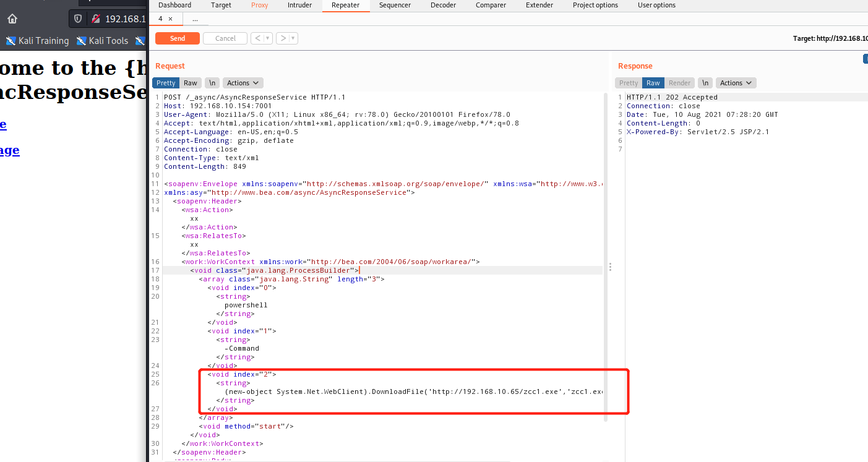Click the Target: http://192.168.10 label
This screenshot has height=462, width=868.
click(830, 38)
